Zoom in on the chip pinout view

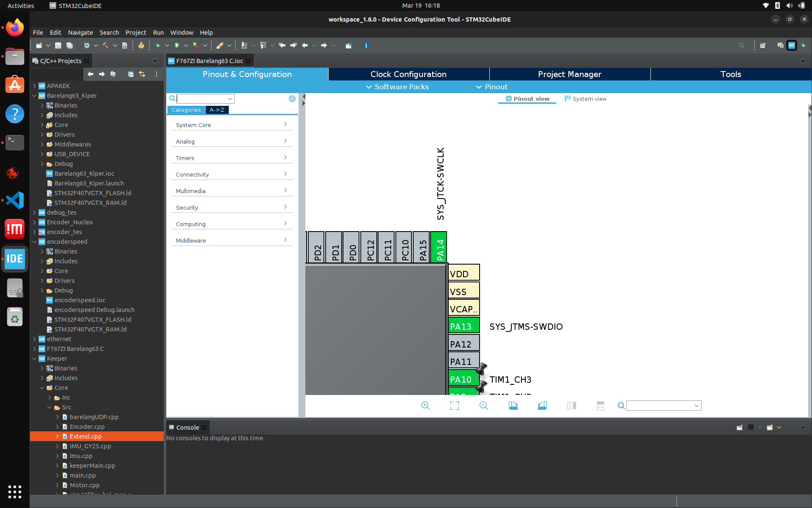[425, 406]
